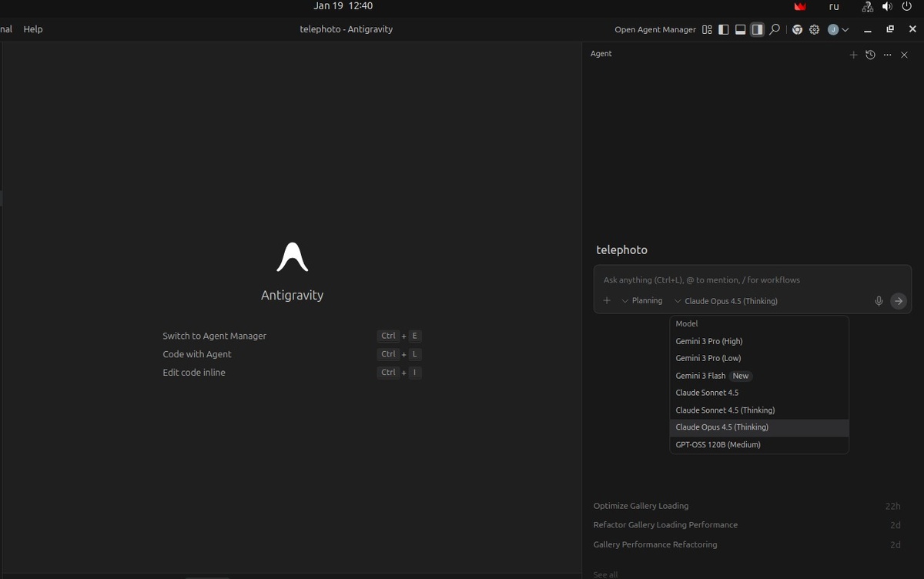Image resolution: width=924 pixels, height=579 pixels.
Task: Open the Help menu
Action: click(x=33, y=29)
